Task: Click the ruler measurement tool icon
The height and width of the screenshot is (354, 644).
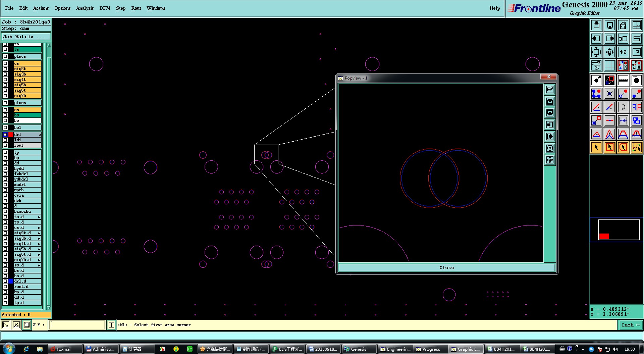Action: (x=623, y=80)
